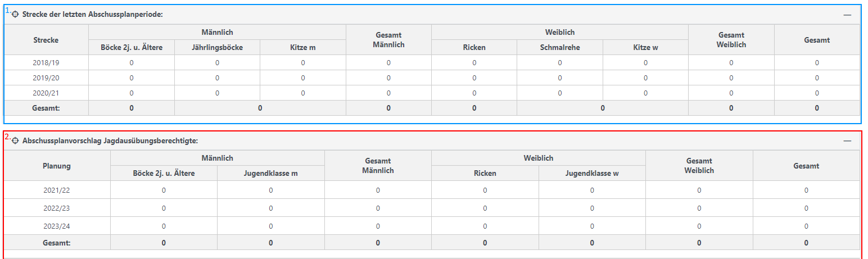Select the 2019/20 Strecke row label

point(46,78)
